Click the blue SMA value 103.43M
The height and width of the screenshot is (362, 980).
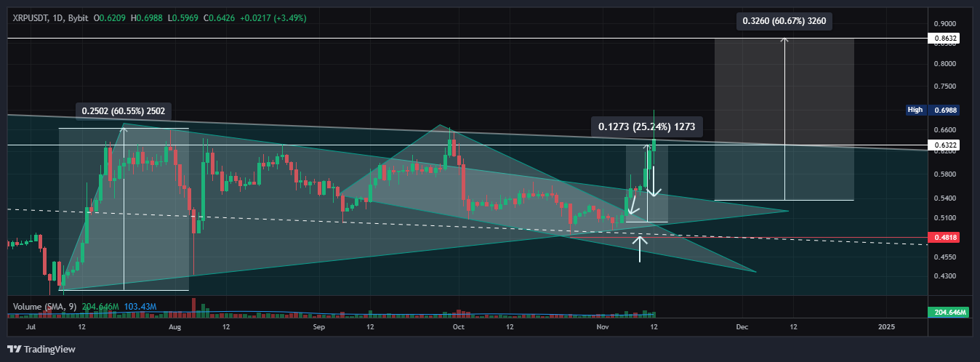coord(141,307)
